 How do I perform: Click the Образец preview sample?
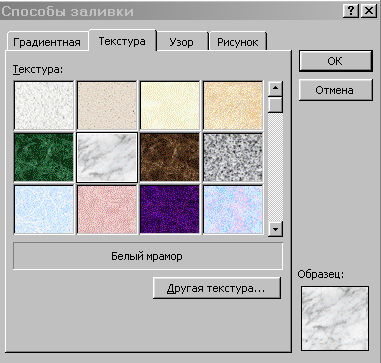(x=335, y=318)
